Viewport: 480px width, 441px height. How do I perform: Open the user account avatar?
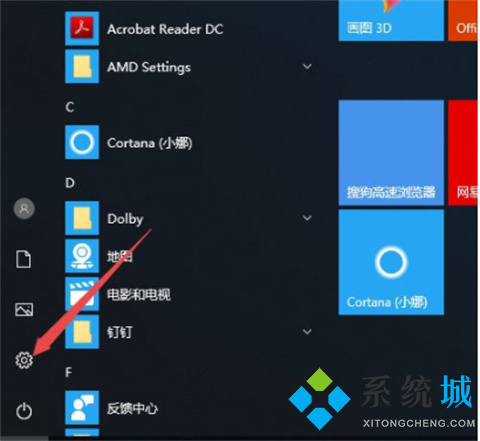24,209
